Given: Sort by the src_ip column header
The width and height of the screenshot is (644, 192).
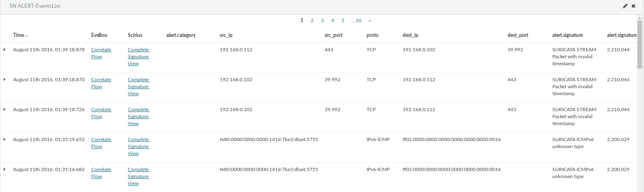Looking at the screenshot, I should pos(226,35).
